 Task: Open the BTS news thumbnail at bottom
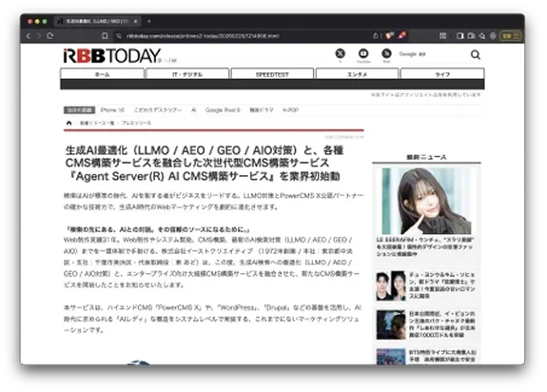[391, 357]
